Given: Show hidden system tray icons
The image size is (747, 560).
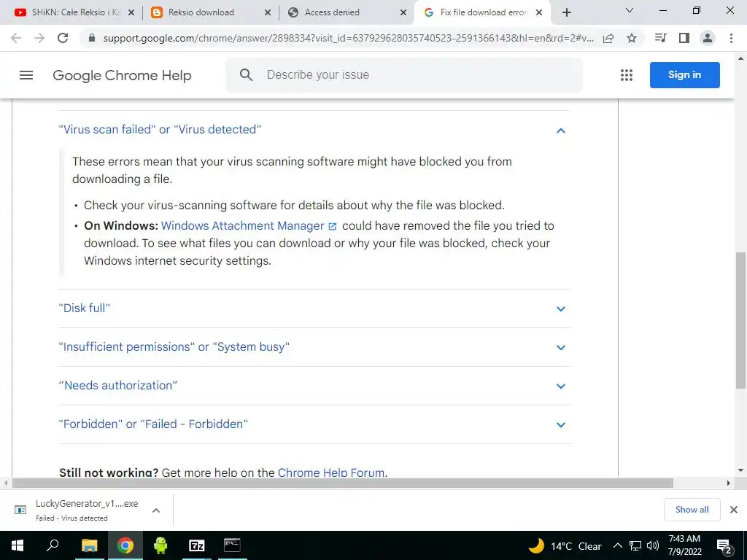Looking at the screenshot, I should click(617, 545).
